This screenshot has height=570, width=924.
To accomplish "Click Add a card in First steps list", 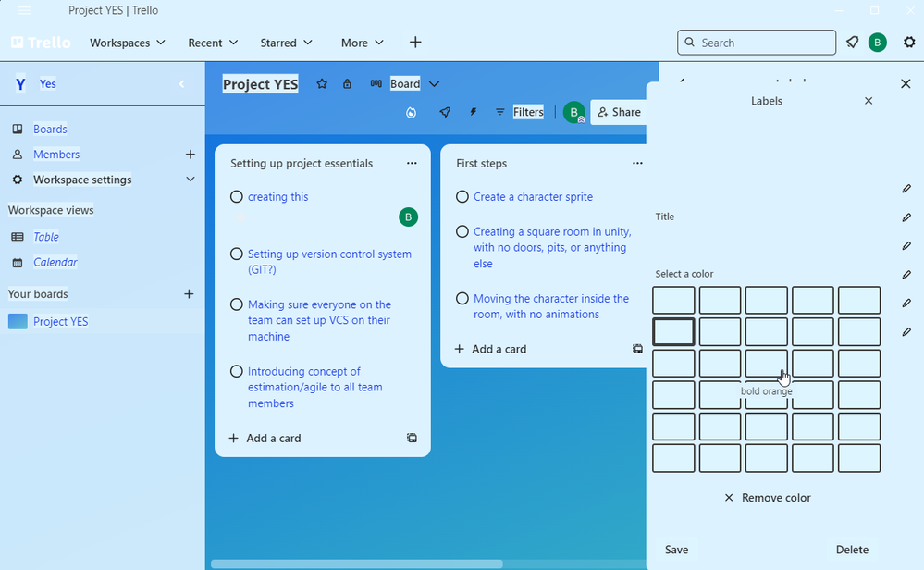I will pos(490,349).
